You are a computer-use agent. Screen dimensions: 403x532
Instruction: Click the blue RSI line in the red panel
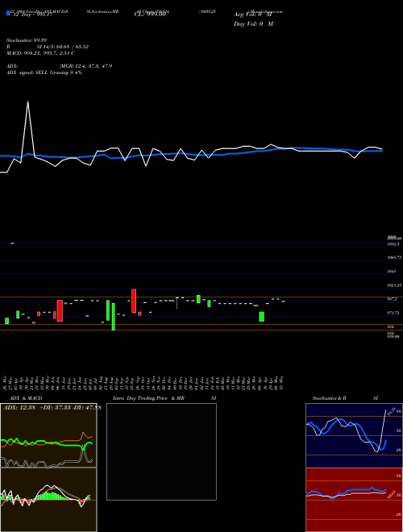point(346,492)
